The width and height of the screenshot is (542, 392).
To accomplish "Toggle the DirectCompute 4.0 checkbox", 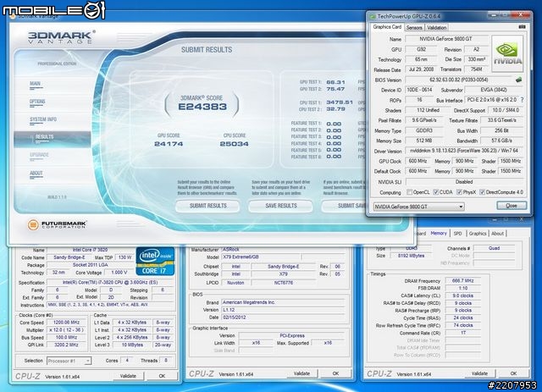I will pyautogui.click(x=482, y=192).
